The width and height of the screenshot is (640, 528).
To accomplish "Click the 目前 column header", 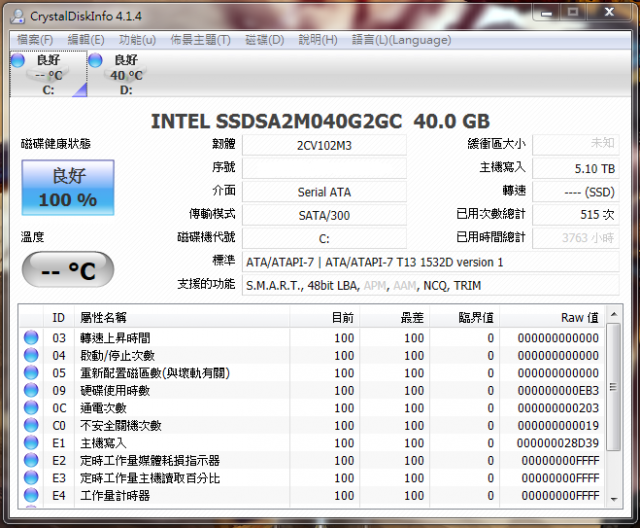I will (325, 317).
